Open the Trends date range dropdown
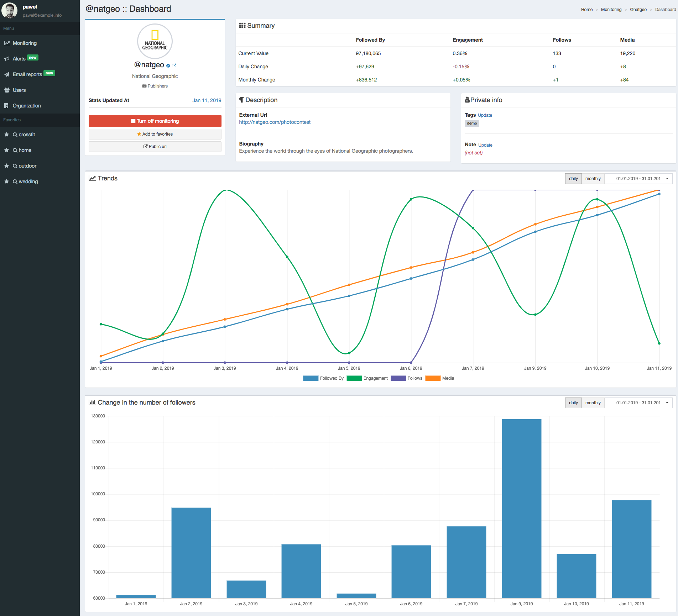Image resolution: width=678 pixels, height=616 pixels. (638, 179)
